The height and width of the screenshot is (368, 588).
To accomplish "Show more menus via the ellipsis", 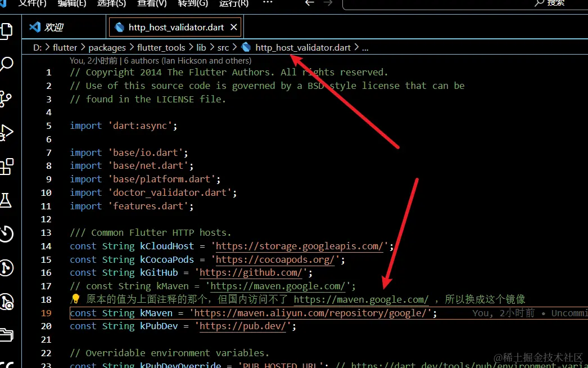I will pos(268,2).
